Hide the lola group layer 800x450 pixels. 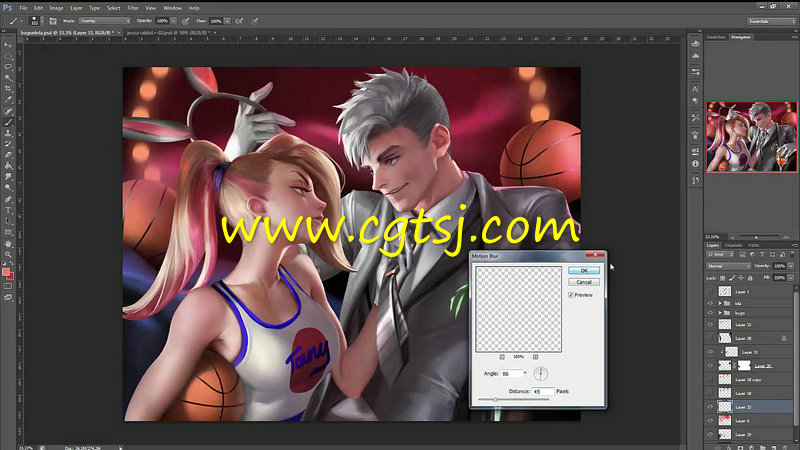(x=710, y=303)
